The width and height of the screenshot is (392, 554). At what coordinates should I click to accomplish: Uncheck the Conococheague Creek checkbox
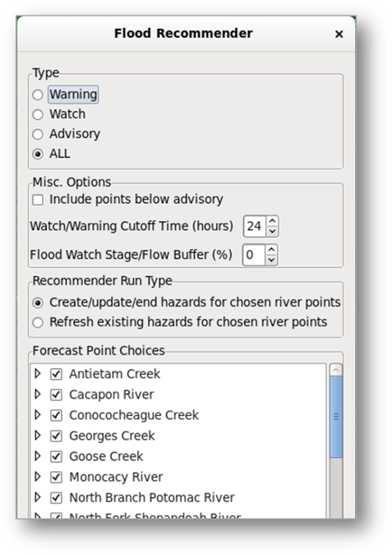[x=56, y=415]
